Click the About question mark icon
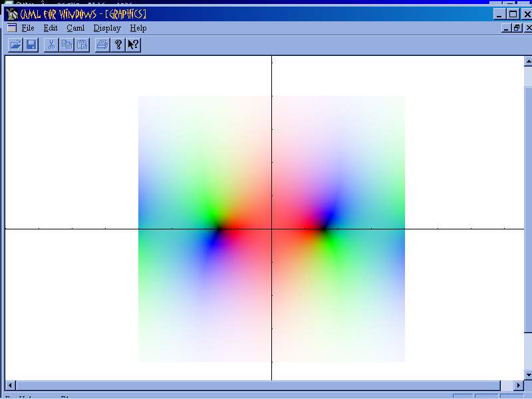Screen dimensions: 532x399 coord(118,45)
